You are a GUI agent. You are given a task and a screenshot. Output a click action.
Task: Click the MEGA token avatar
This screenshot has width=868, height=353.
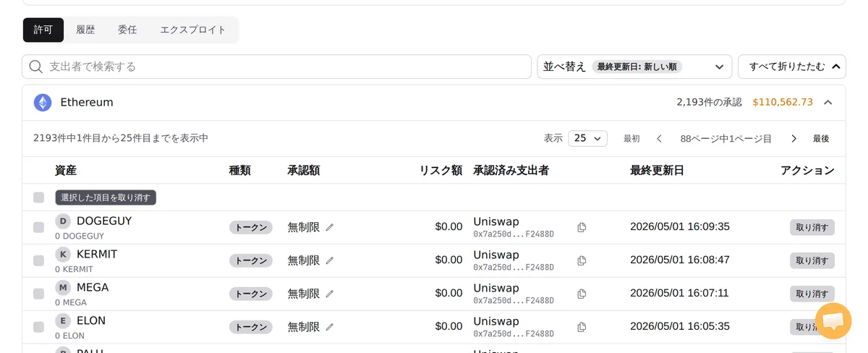63,288
